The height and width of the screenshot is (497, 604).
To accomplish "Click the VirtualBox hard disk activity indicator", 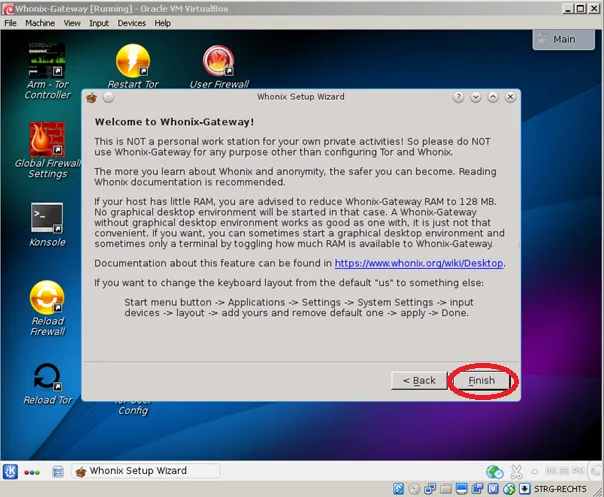I will (x=398, y=489).
